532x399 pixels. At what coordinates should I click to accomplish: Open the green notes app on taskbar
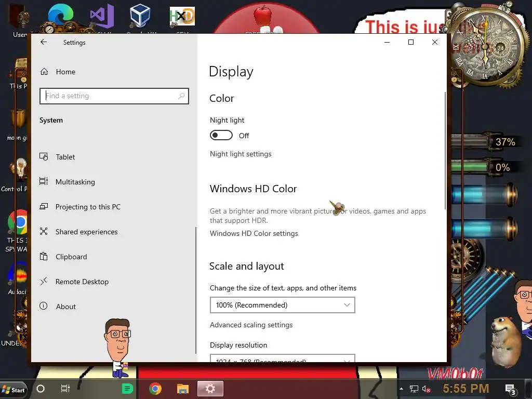tap(128, 389)
